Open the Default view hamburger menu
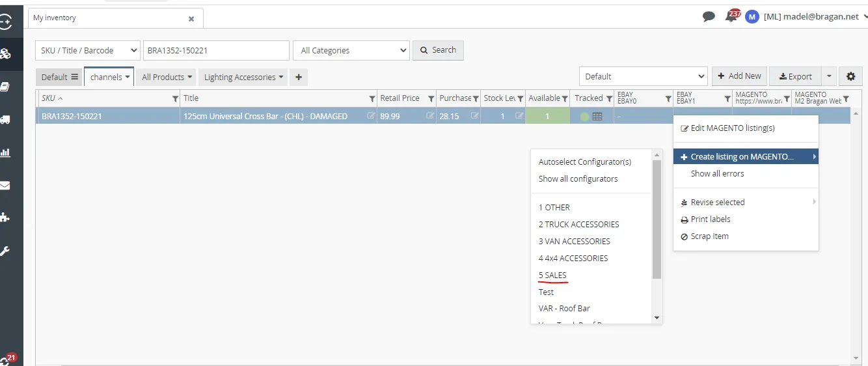 coord(75,77)
